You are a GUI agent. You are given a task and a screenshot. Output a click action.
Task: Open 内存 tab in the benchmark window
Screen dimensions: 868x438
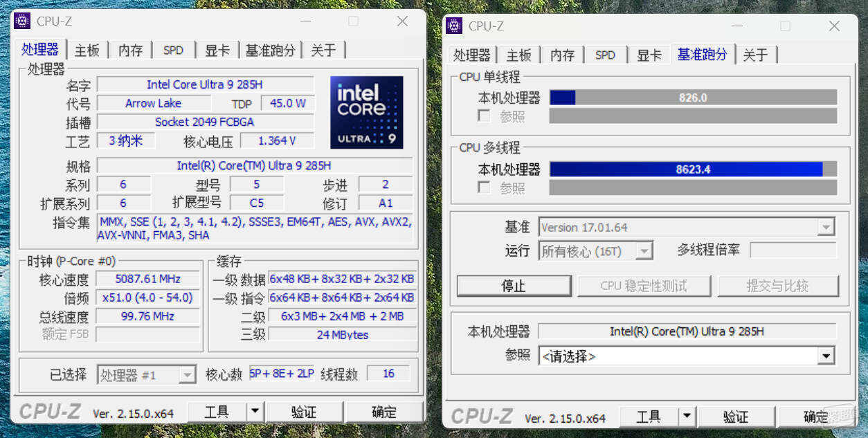pyautogui.click(x=562, y=55)
